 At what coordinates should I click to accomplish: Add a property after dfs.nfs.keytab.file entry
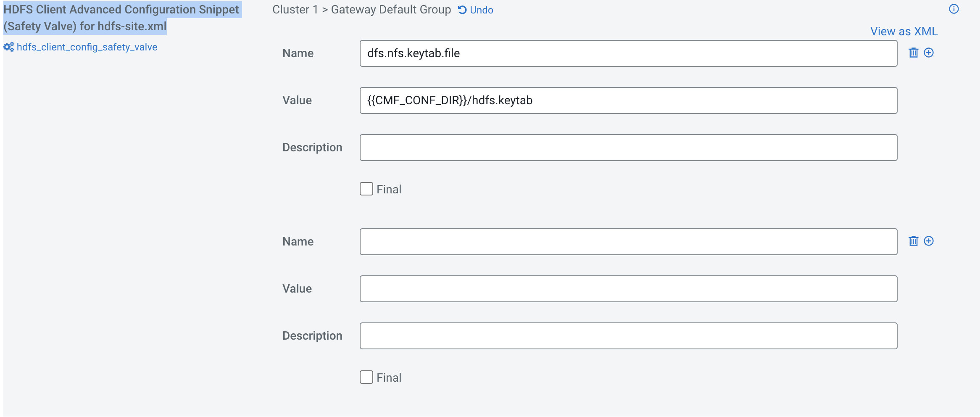tap(929, 53)
